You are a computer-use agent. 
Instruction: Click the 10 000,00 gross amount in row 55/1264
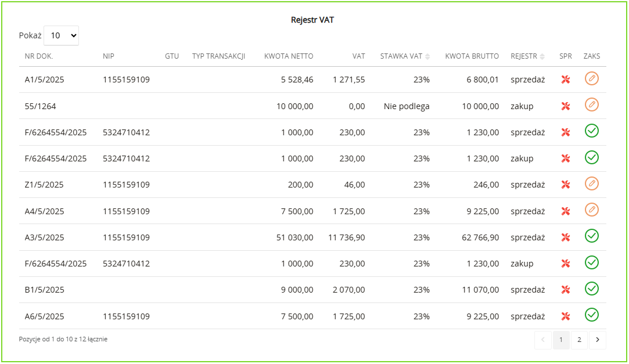click(x=480, y=106)
